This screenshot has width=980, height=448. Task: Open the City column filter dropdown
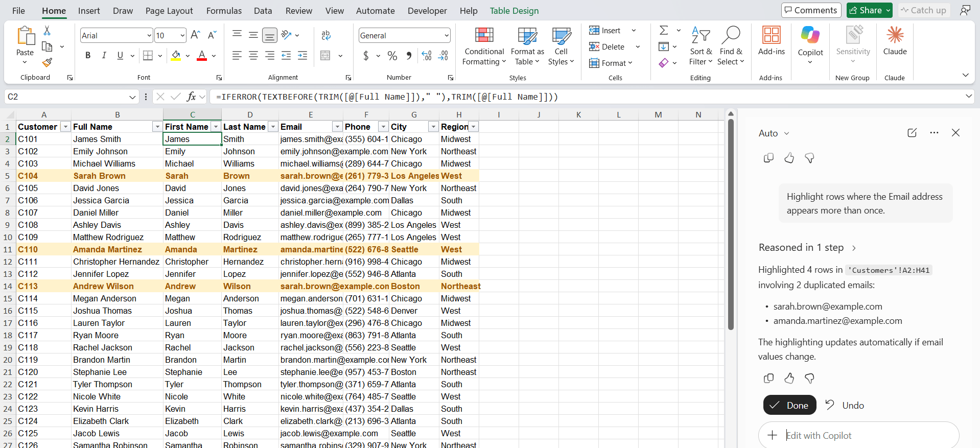(433, 127)
